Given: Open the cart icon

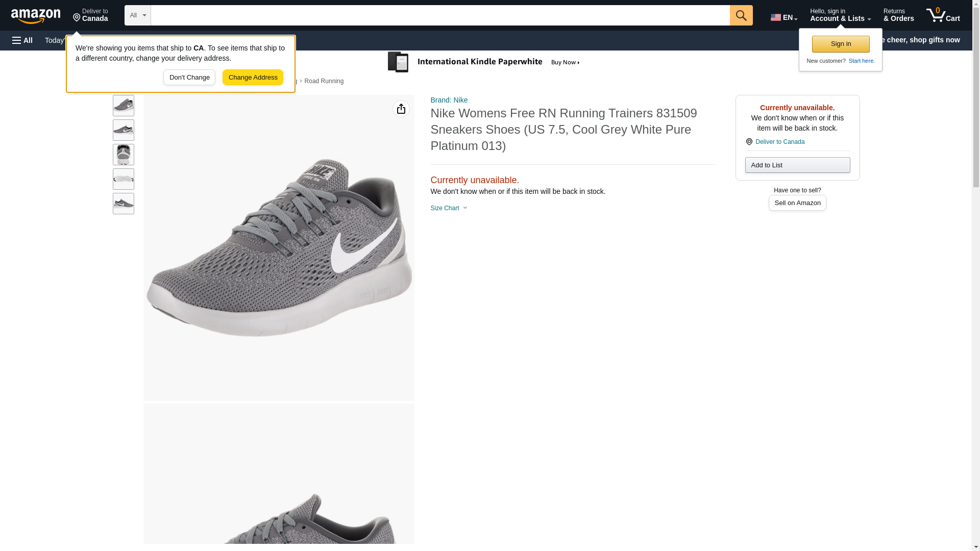Looking at the screenshot, I should [943, 15].
